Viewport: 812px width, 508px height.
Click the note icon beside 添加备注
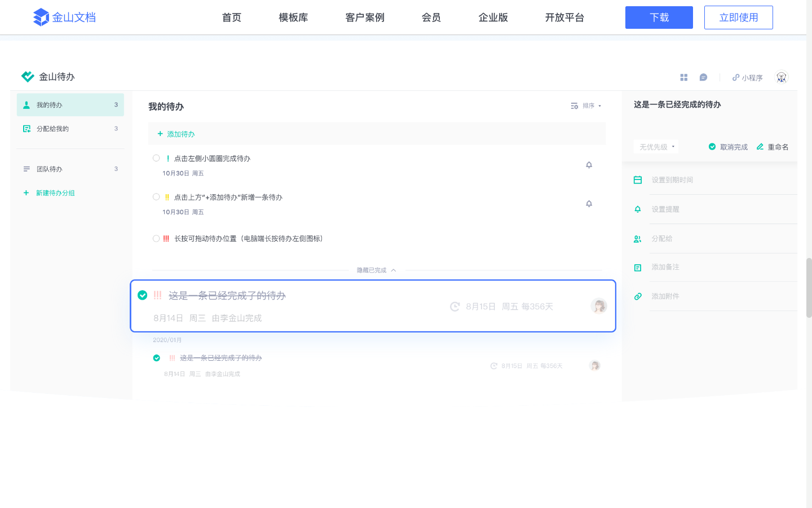click(638, 268)
